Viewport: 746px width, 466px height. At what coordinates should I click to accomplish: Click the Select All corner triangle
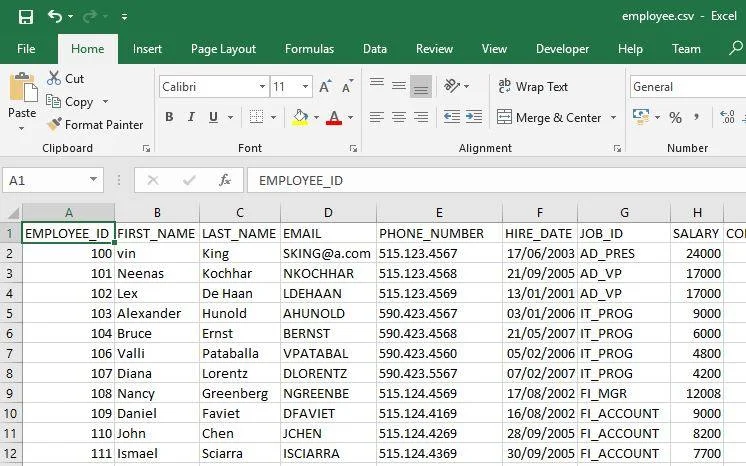click(x=12, y=212)
